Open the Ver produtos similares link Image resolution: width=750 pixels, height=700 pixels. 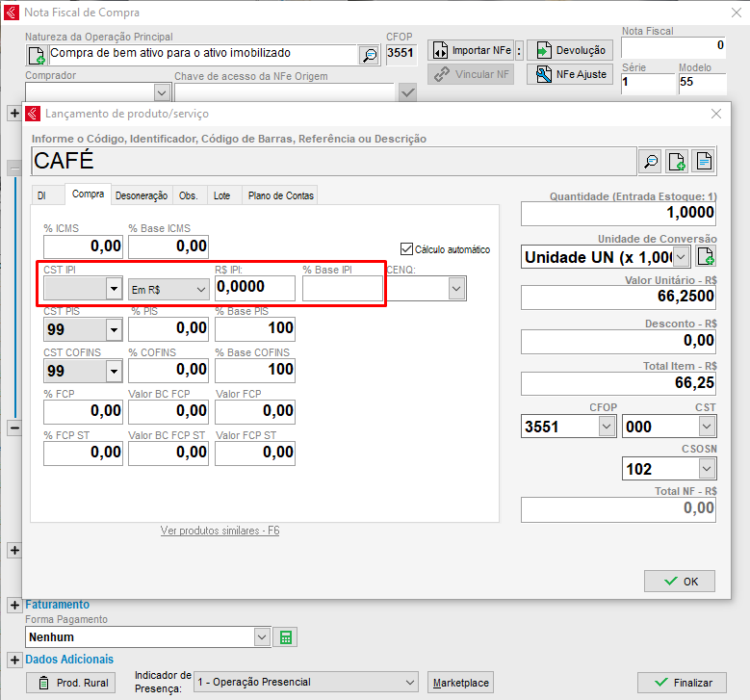click(220, 531)
